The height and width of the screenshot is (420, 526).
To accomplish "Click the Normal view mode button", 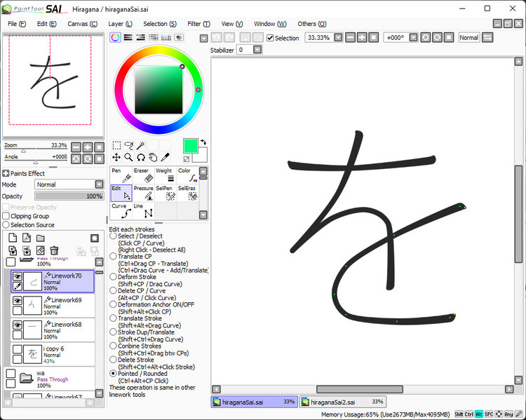I will click(x=468, y=38).
